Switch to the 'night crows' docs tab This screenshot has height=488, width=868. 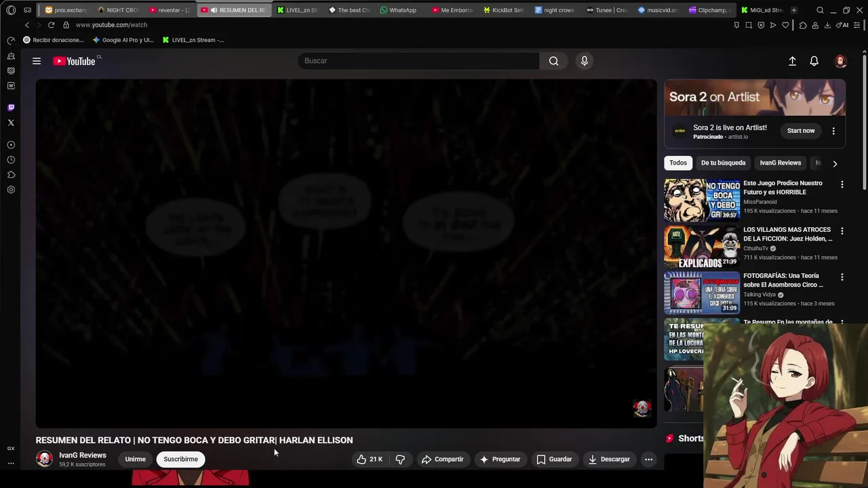click(x=555, y=10)
